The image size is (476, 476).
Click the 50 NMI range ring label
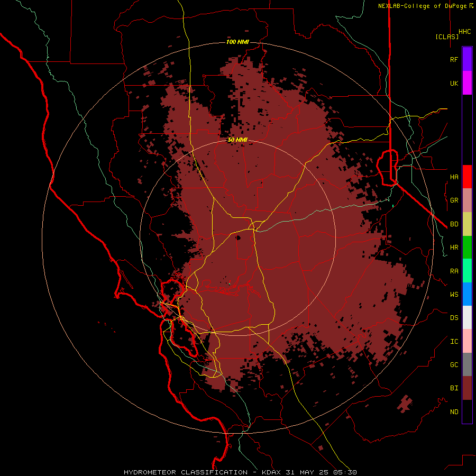237,140
